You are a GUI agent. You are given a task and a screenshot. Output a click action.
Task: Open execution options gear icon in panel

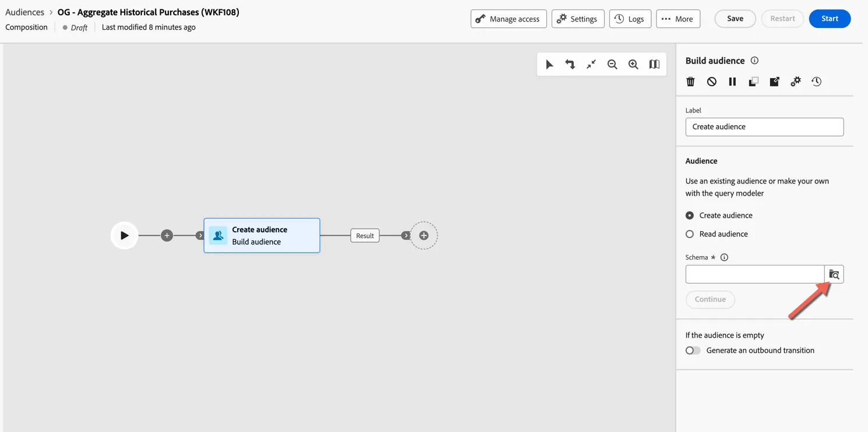point(795,82)
